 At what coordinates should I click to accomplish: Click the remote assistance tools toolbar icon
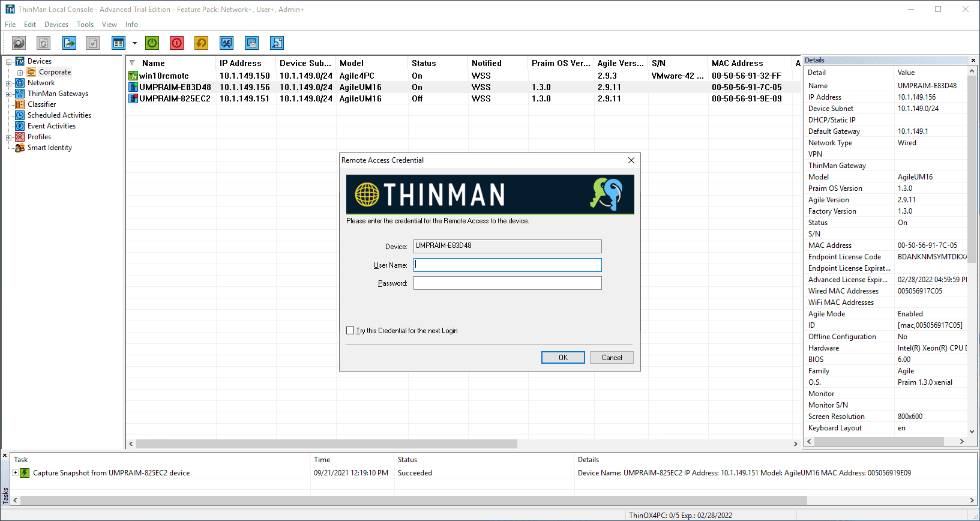coord(226,43)
